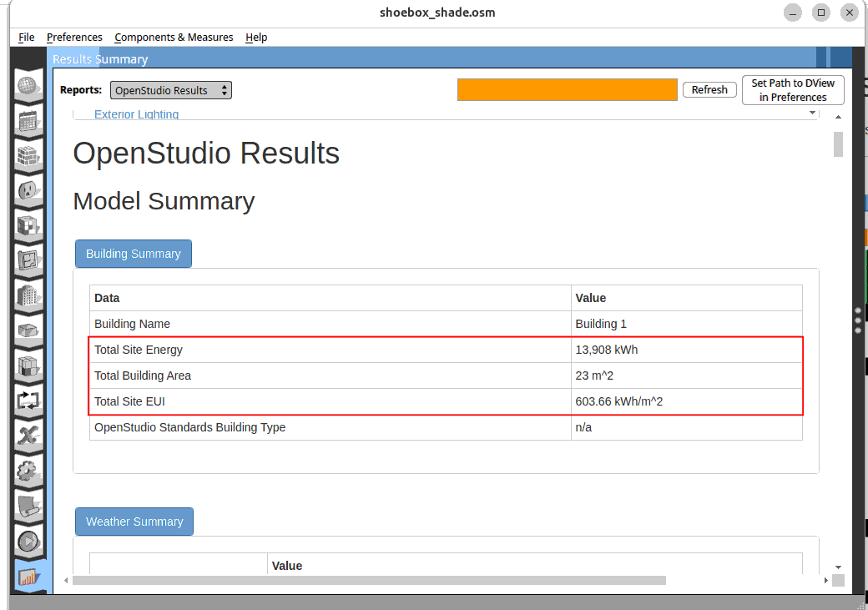Open the Reports dropdown showing OpenStudio Results
This screenshot has width=868, height=610.
170,90
